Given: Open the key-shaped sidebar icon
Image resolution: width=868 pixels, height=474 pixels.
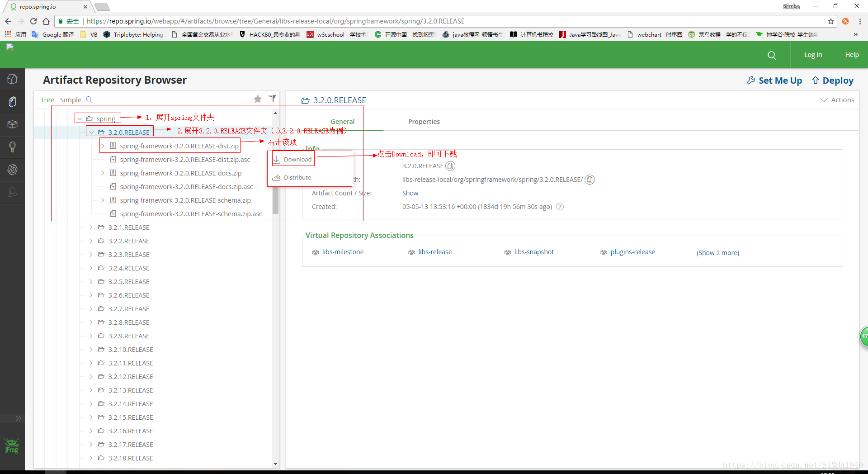Looking at the screenshot, I should pyautogui.click(x=12, y=147).
